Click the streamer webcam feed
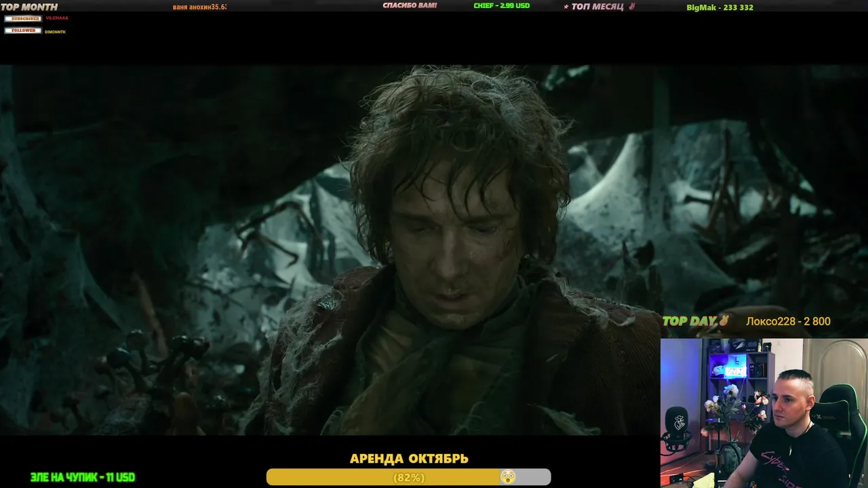Viewport: 868px width, 488px height. point(764,413)
